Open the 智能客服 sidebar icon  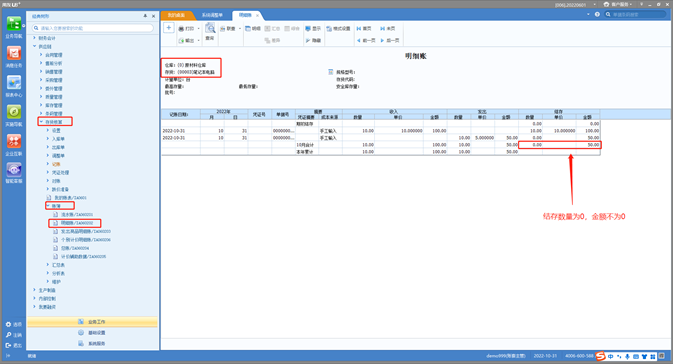(14, 170)
